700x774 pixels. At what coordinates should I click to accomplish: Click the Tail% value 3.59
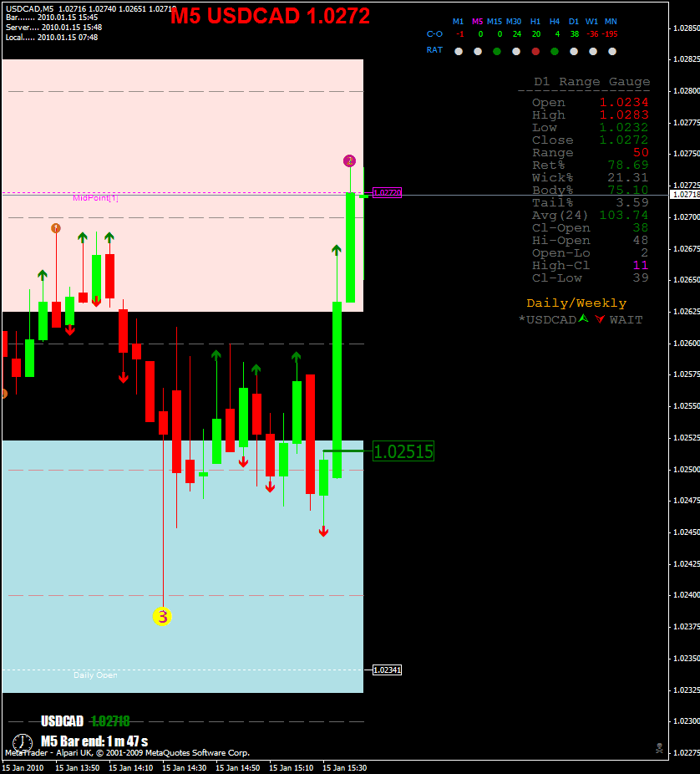pos(632,202)
